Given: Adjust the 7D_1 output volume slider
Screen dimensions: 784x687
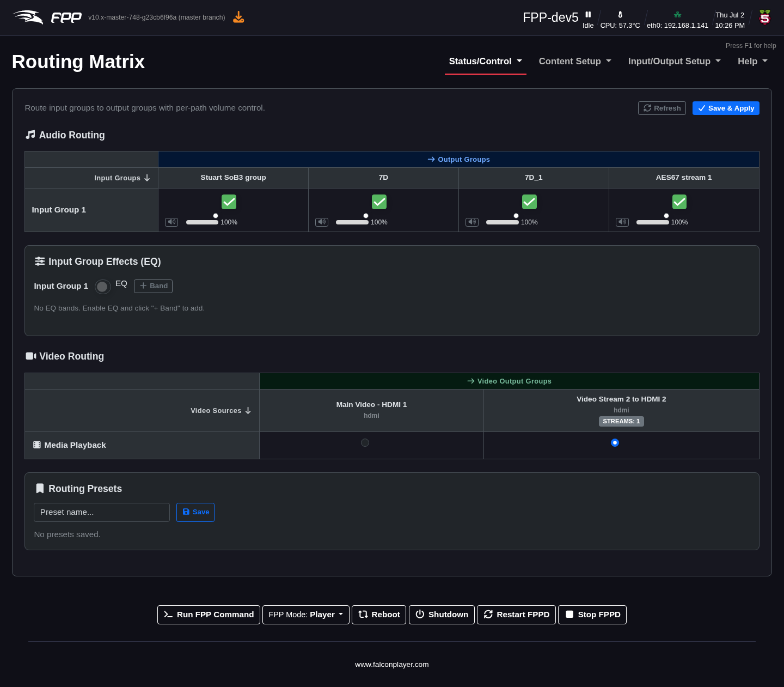Looking at the screenshot, I should [503, 222].
